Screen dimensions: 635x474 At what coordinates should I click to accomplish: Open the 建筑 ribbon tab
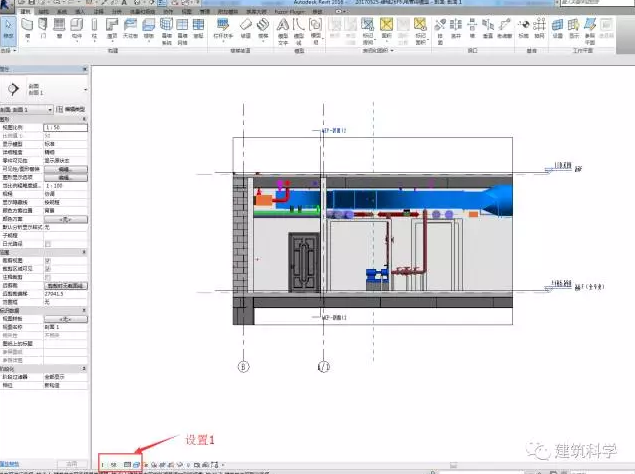click(x=26, y=11)
